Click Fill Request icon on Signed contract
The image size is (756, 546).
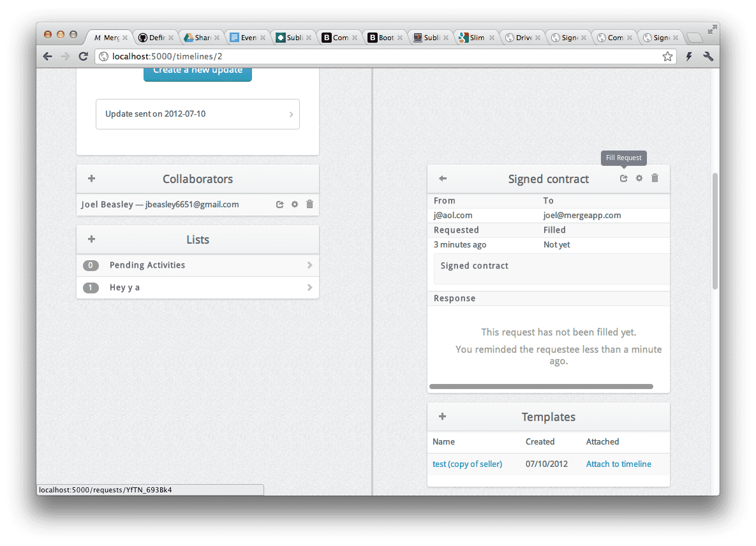624,179
